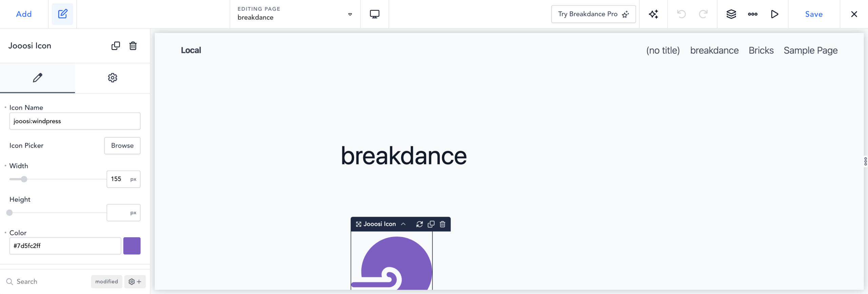Undo the last change
Screen dimensions: 868x294
(x=681, y=14)
